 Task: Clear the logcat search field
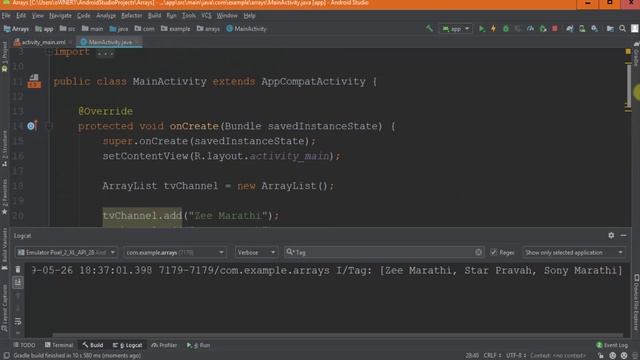(x=478, y=252)
